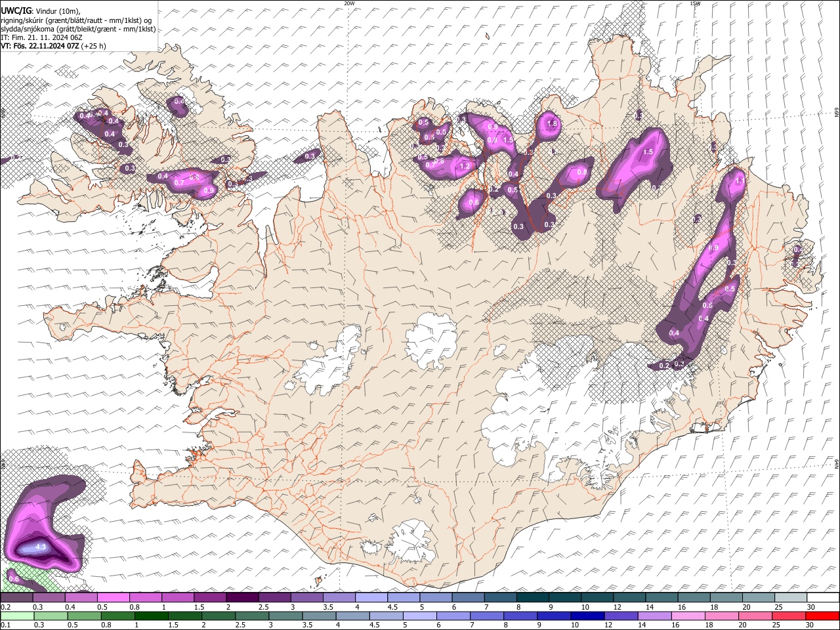Image resolution: width=840 pixels, height=630 pixels.
Task: Click the darkest green swatch at 1, lower row
Action: pyautogui.click(x=152, y=616)
